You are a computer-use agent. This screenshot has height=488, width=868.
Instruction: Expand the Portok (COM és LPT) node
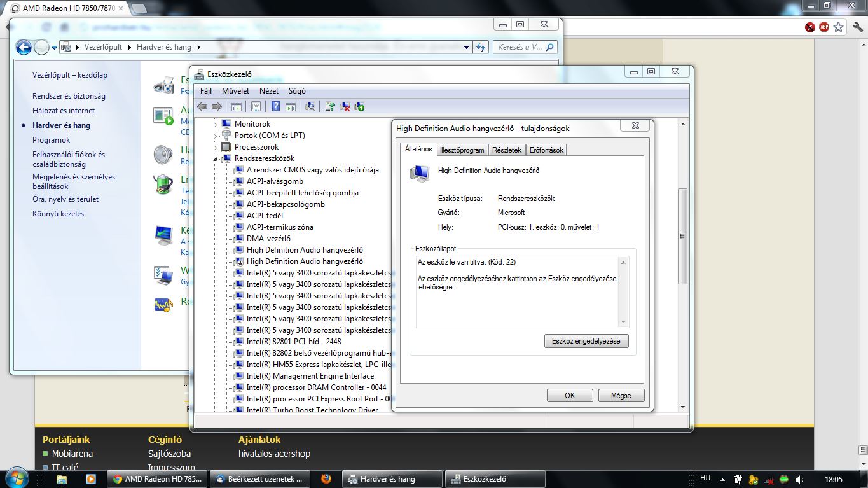click(215, 136)
